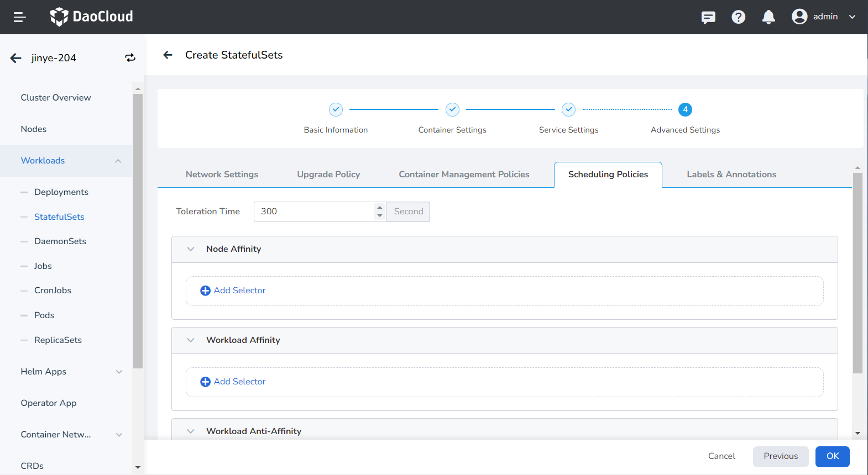868x475 pixels.
Task: Click the switch cluster icon beside jinye-204
Action: coord(130,58)
